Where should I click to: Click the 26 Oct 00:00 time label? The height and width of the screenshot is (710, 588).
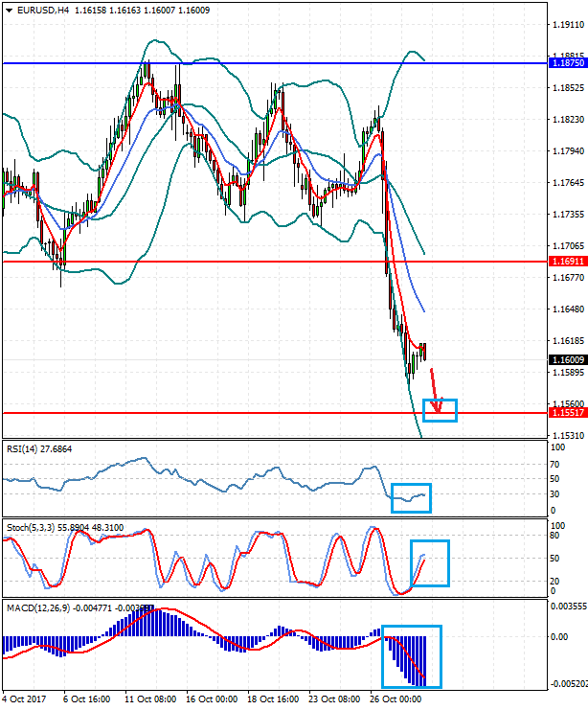tap(394, 700)
